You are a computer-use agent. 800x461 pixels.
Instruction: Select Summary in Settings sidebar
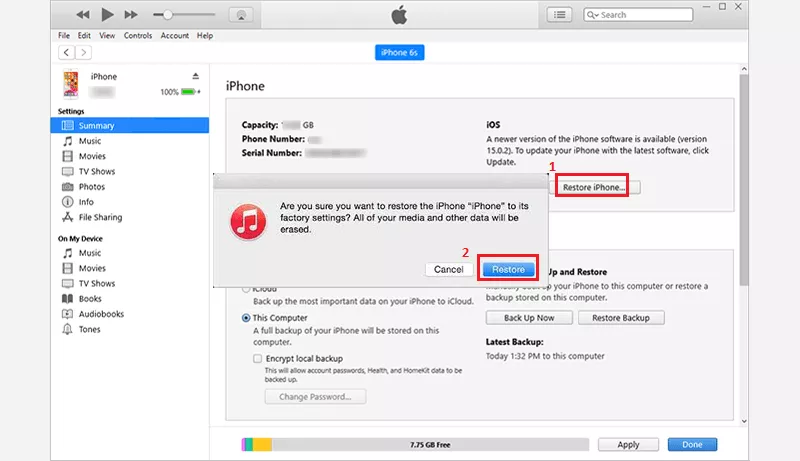tap(130, 125)
